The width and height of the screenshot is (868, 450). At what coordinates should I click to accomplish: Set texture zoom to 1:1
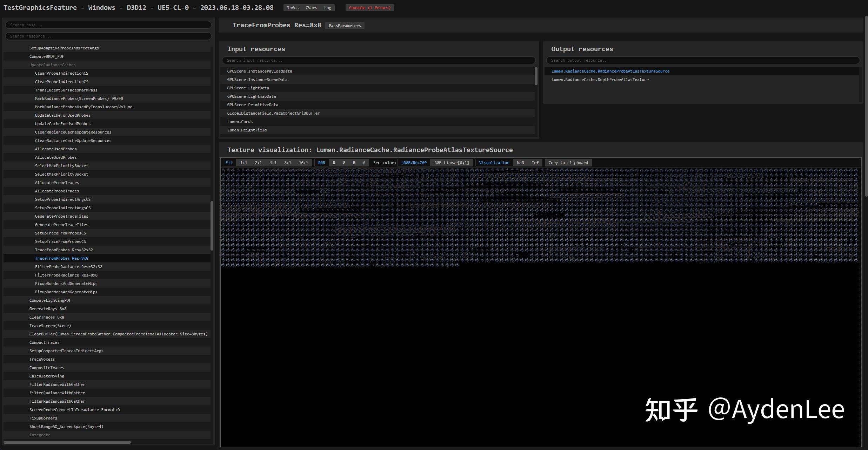point(243,162)
